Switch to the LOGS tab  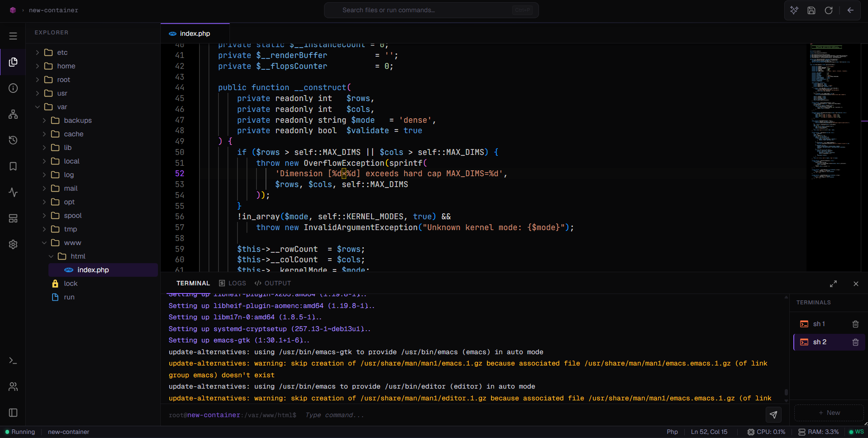233,283
